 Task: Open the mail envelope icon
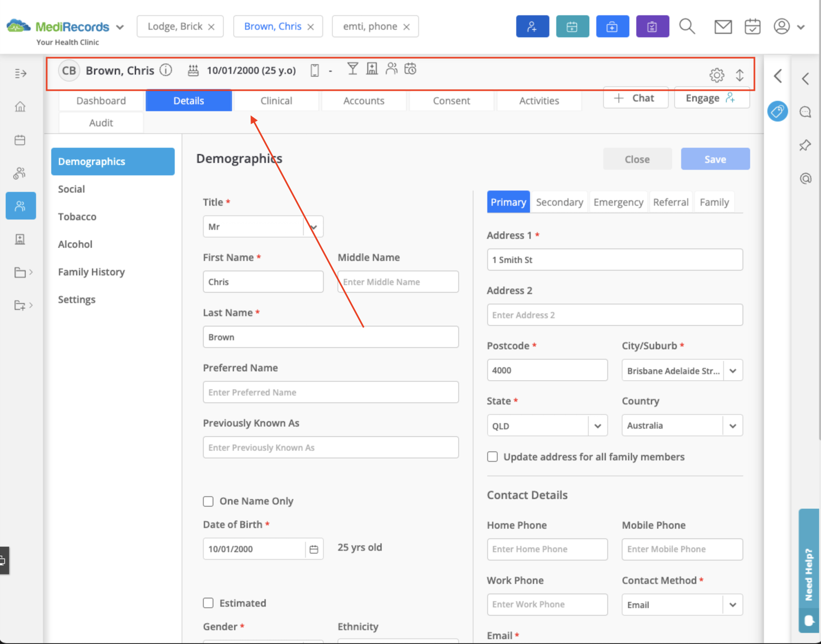723,27
